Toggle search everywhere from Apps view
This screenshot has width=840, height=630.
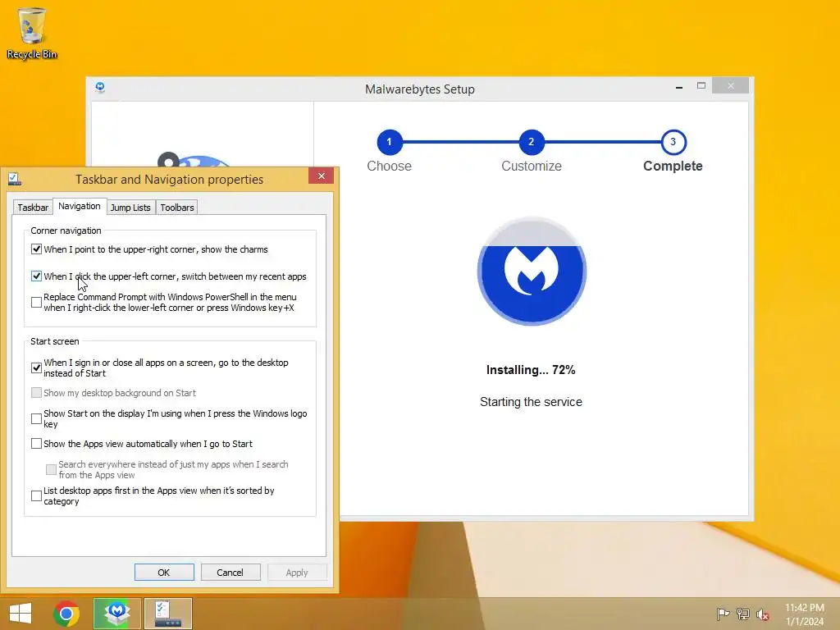52,470
